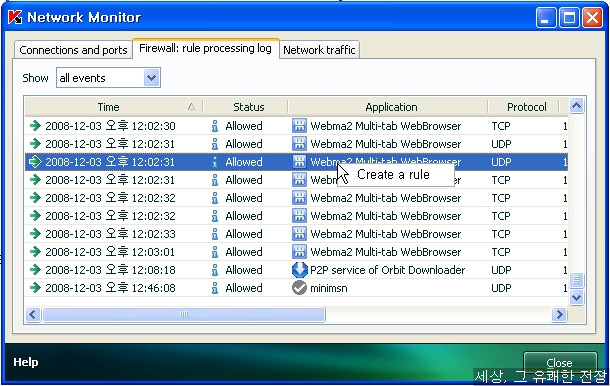Click Allowed status in 12:08:18 row
The height and width of the screenshot is (386, 610).
click(x=244, y=270)
